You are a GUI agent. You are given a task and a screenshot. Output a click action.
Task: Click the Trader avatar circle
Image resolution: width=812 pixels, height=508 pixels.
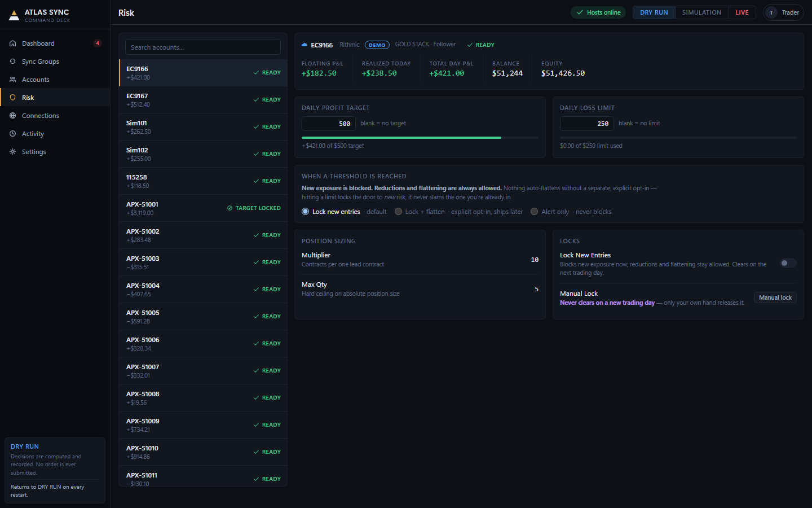tap(771, 12)
